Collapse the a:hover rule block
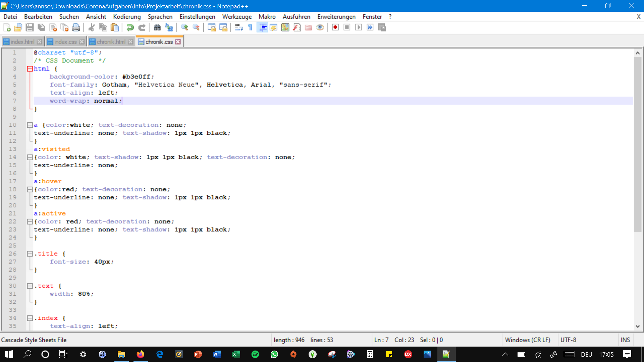644x362 pixels. (x=30, y=189)
